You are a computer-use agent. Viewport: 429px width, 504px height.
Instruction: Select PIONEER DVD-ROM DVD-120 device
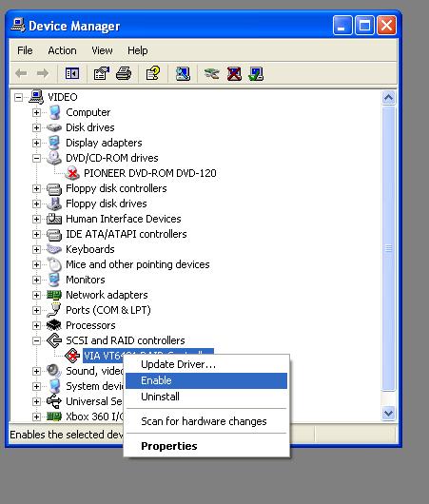(150, 173)
